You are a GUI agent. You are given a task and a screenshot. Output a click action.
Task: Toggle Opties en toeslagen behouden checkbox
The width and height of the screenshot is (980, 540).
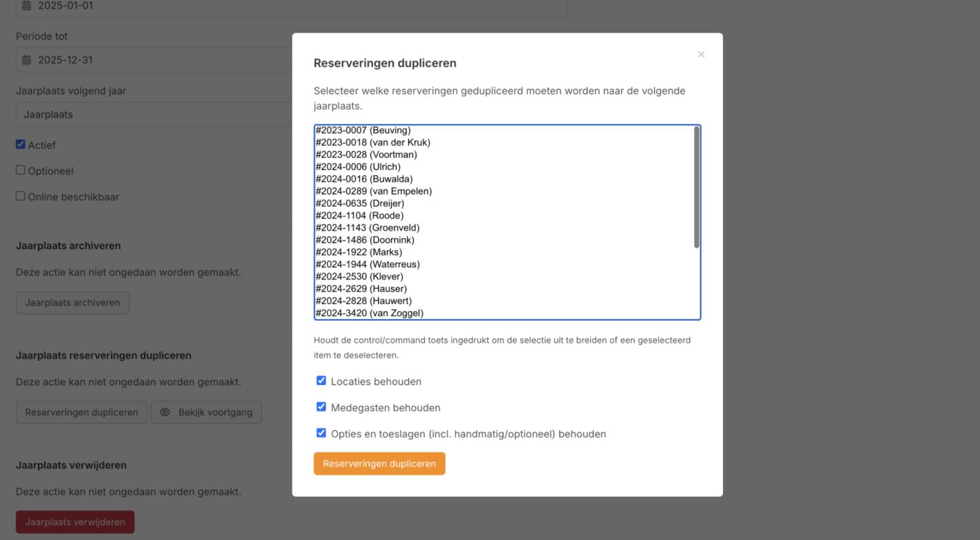(x=321, y=433)
